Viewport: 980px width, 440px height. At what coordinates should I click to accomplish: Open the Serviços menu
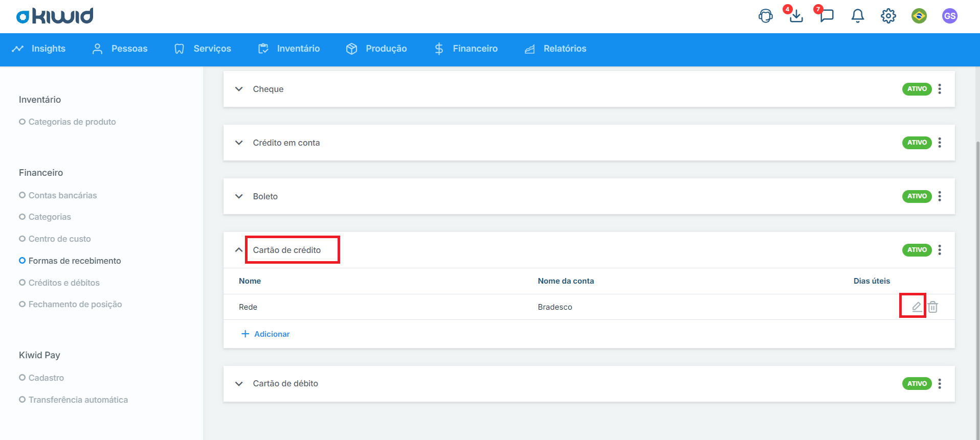[203, 49]
